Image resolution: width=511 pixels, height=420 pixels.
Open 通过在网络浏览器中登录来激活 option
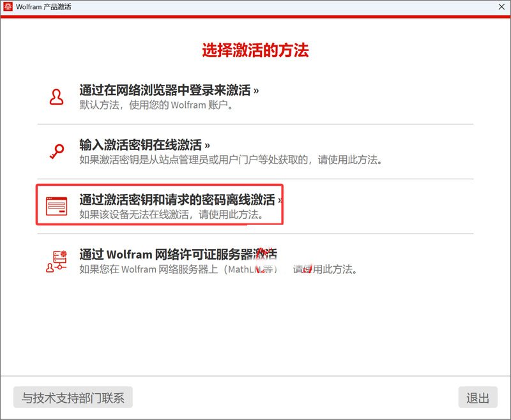pos(169,90)
